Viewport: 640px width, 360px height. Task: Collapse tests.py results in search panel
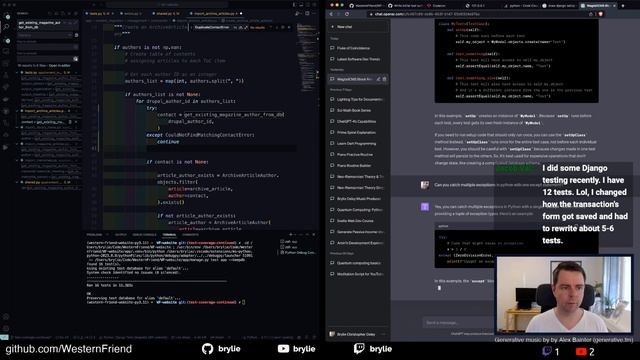click(x=17, y=73)
